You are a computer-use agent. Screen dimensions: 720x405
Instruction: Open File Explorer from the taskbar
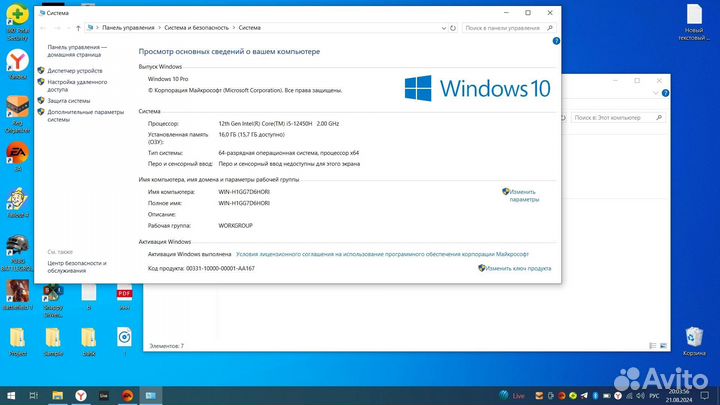(x=57, y=395)
